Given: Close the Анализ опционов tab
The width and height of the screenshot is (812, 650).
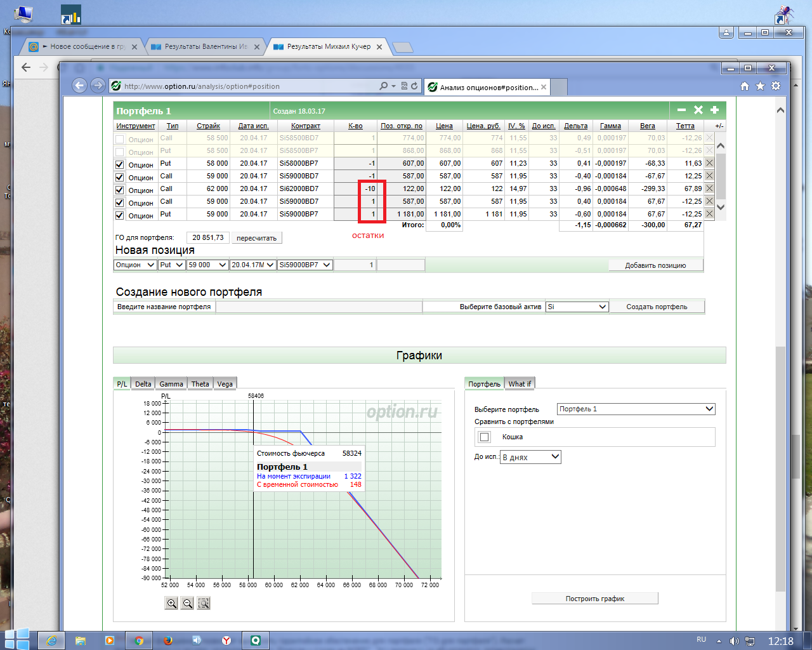Looking at the screenshot, I should tap(544, 87).
